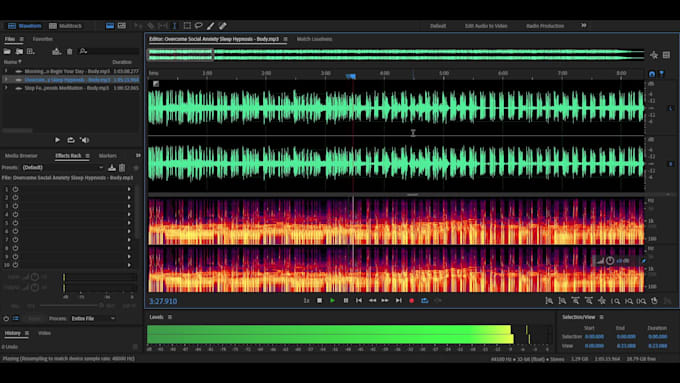The height and width of the screenshot is (383, 680).
Task: Switch to Multitrack editor view
Action: (x=65, y=26)
